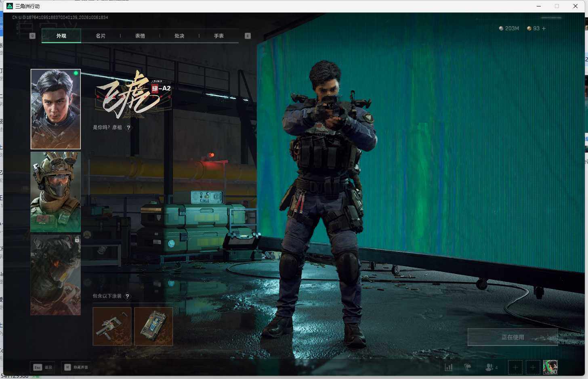The height and width of the screenshot is (379, 588).
Task: Select the 飞虎 operator face portrait skin
Action: (x=56, y=109)
